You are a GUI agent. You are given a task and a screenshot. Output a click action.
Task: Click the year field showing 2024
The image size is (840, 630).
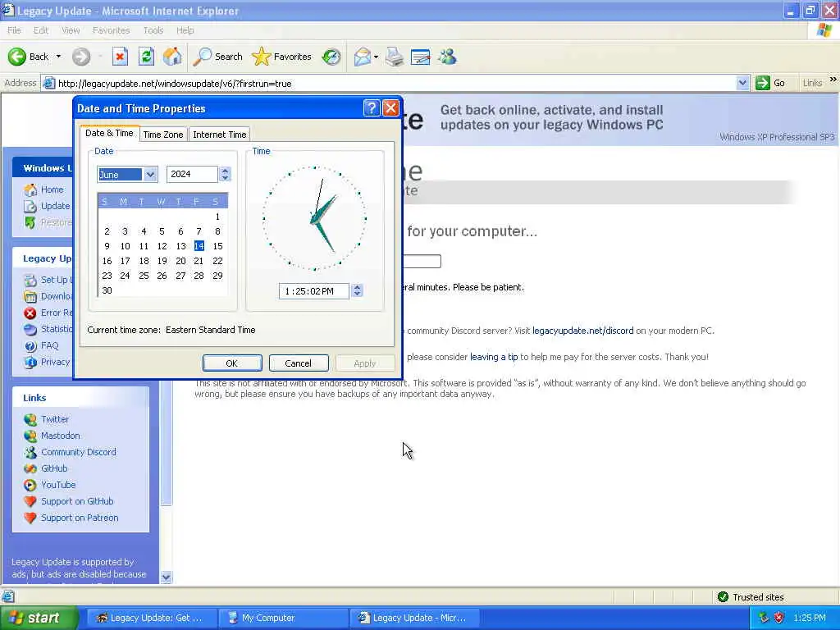point(192,174)
